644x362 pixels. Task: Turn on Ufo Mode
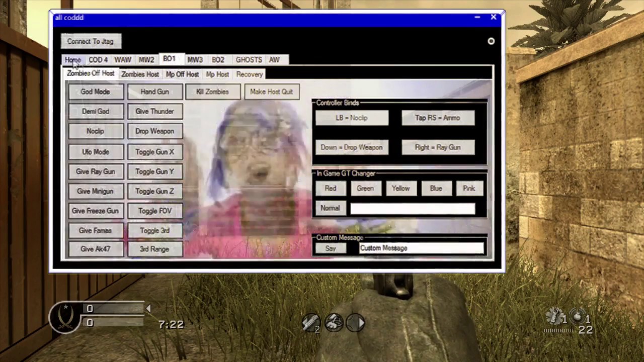point(96,151)
